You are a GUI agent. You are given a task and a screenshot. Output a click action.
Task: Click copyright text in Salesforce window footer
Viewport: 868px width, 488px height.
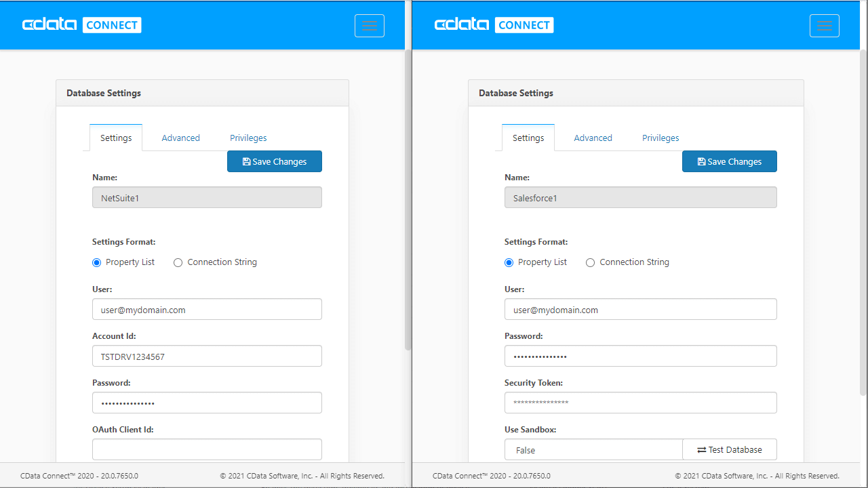point(757,476)
